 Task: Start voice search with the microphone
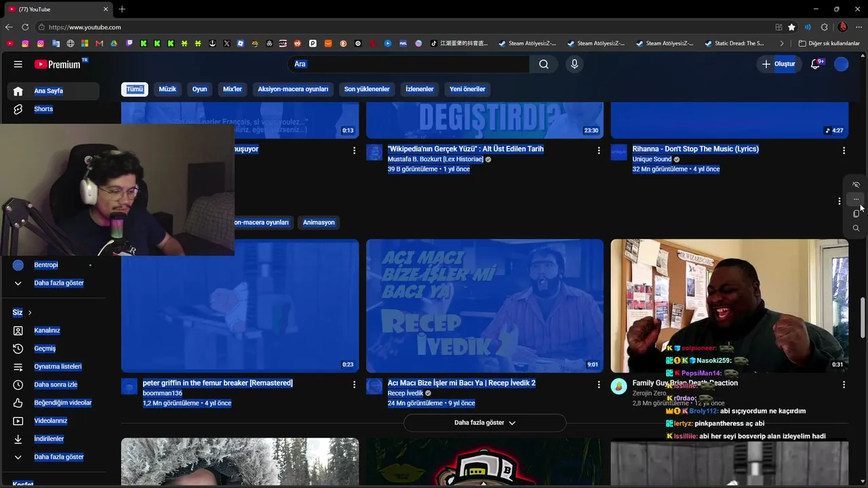click(574, 64)
